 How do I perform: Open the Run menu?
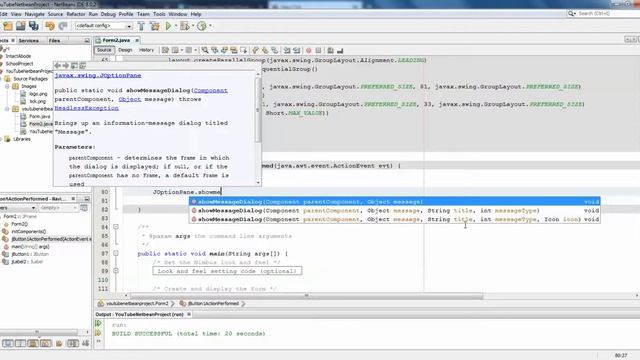(93, 14)
